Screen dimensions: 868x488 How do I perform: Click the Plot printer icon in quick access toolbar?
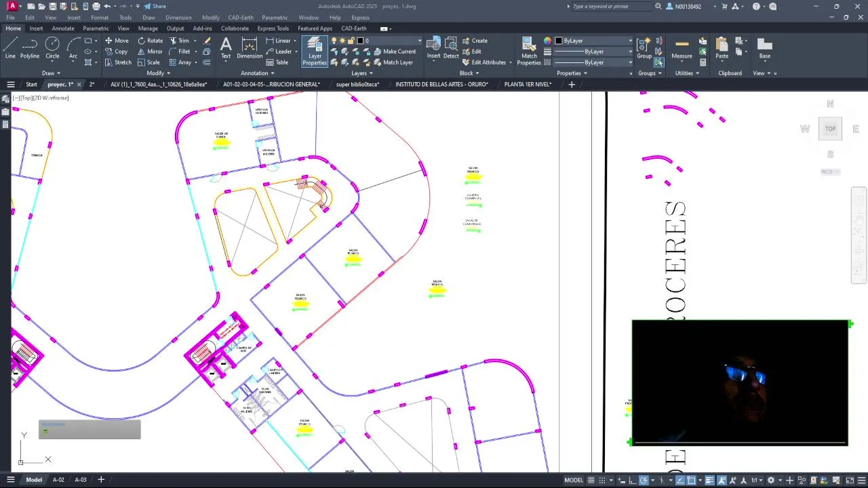click(x=96, y=6)
